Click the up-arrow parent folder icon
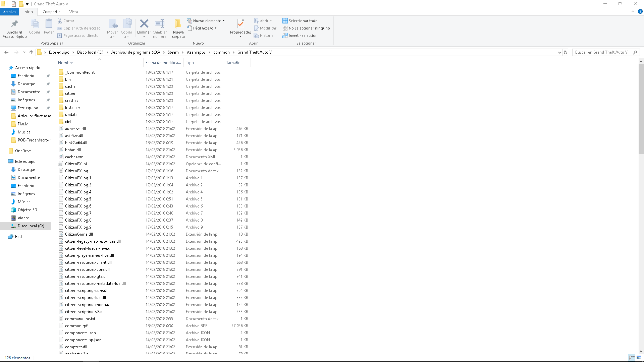This screenshot has height=362, width=644. point(31,52)
